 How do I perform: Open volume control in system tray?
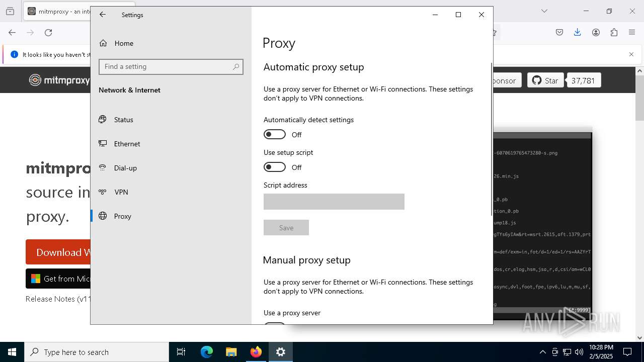579,352
